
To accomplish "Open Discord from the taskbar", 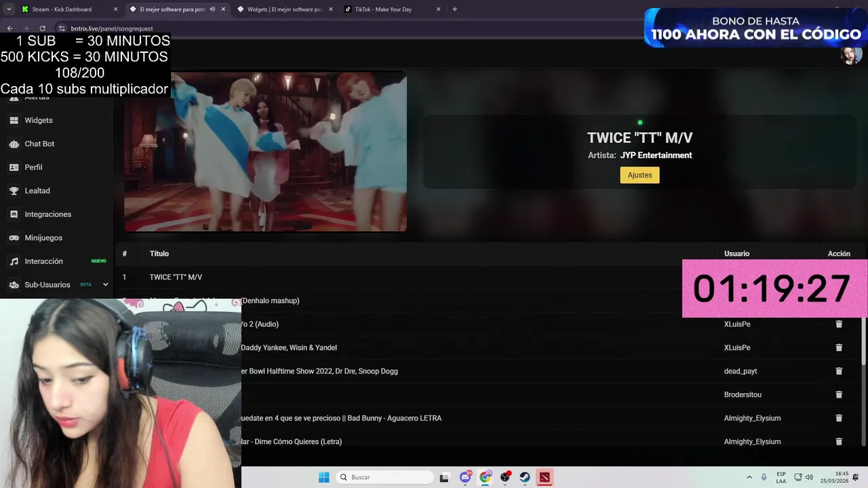I will click(465, 477).
